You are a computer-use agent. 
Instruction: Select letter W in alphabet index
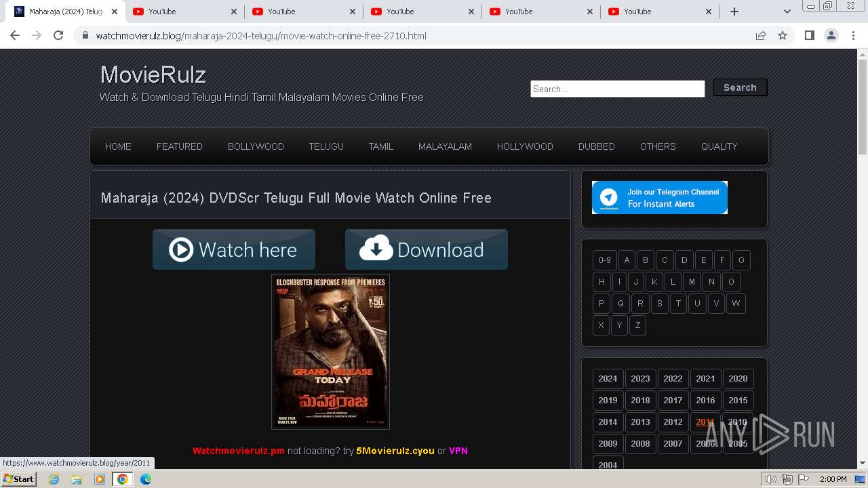click(736, 304)
